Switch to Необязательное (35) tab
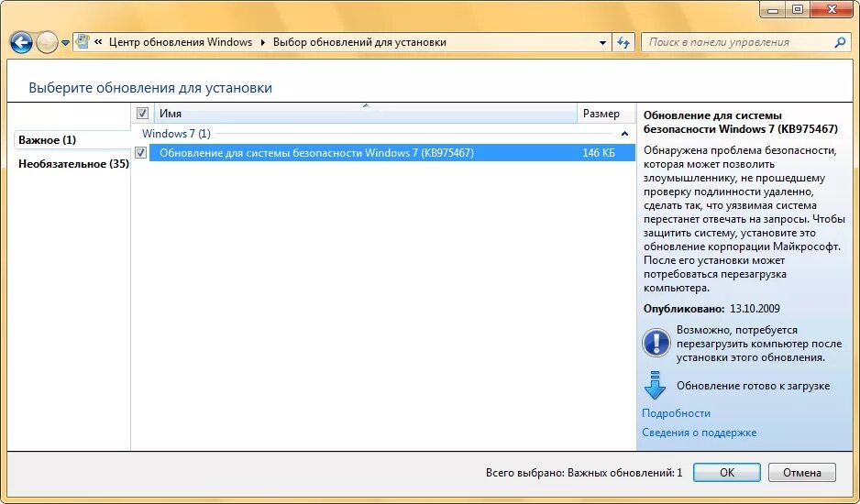The image size is (860, 504). coord(73,164)
